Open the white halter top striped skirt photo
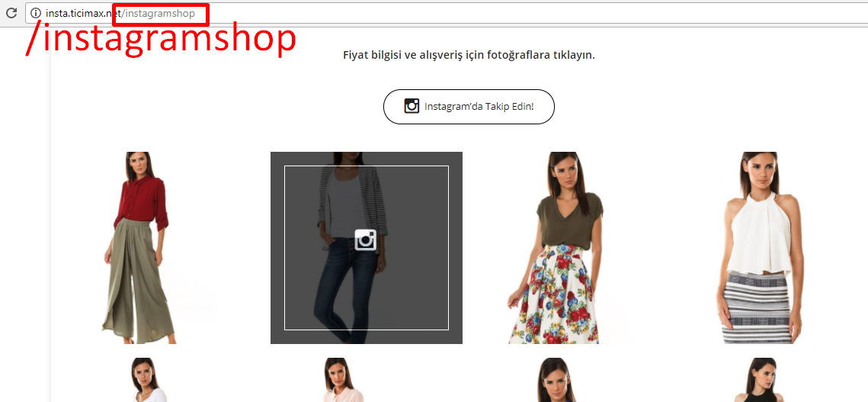Screen dimensions: 868x402 point(764,248)
